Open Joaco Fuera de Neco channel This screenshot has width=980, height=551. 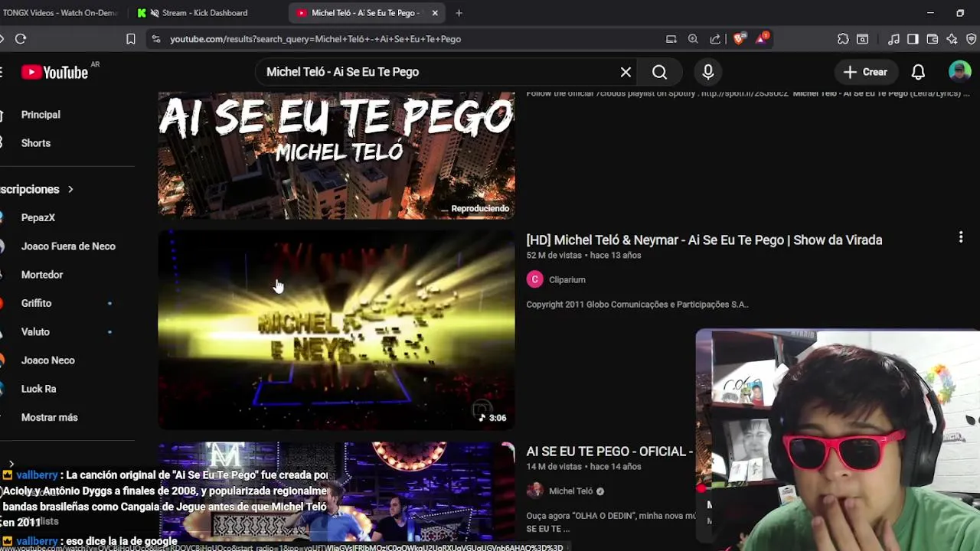(67, 246)
